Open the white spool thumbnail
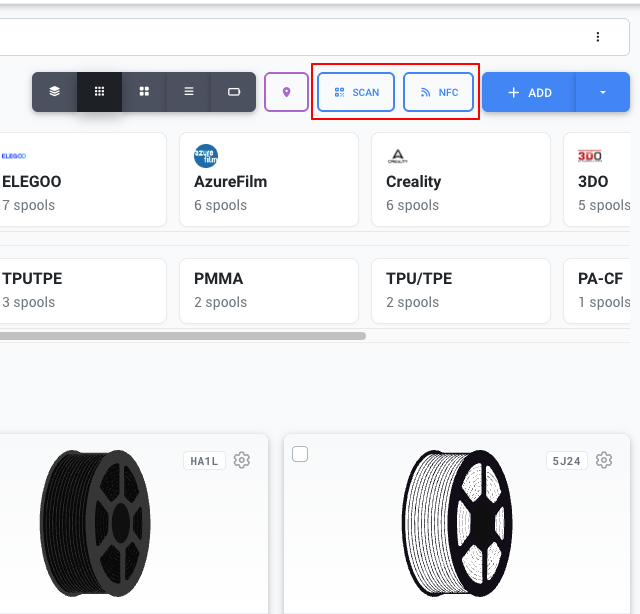The image size is (640, 614). [457, 523]
